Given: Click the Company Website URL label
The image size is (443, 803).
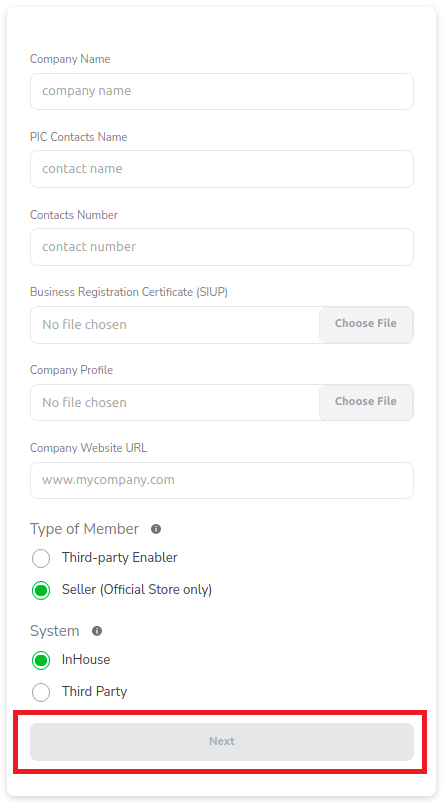Looking at the screenshot, I should click(89, 448).
